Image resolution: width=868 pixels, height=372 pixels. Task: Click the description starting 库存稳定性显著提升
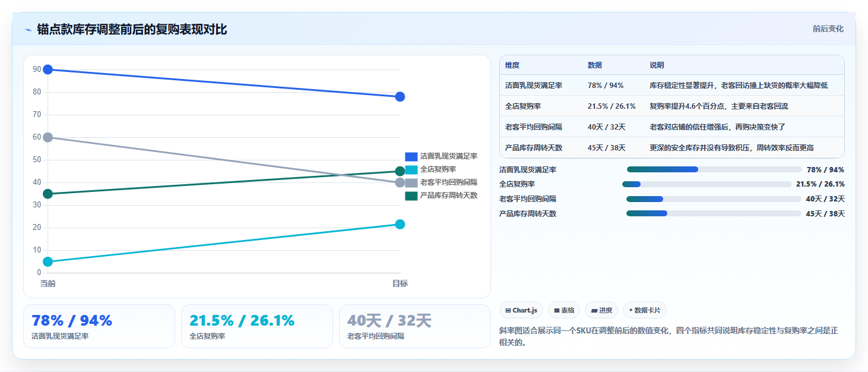(x=739, y=86)
